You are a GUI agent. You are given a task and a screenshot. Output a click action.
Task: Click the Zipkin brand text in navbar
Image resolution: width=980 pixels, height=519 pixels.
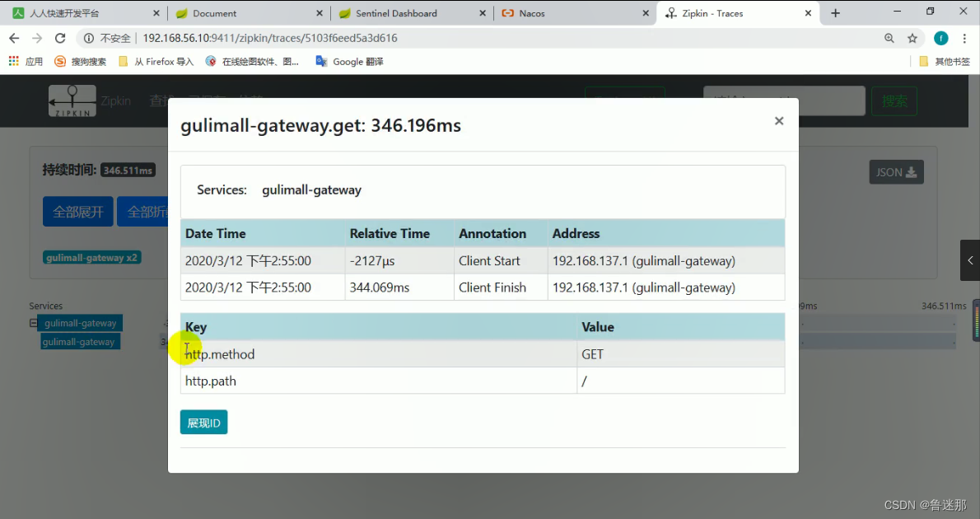click(x=115, y=101)
